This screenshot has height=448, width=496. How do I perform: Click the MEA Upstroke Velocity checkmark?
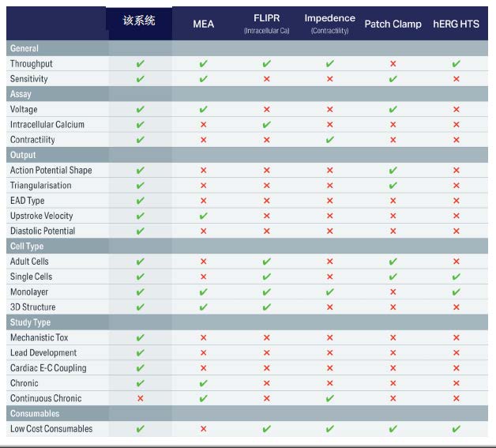coord(203,216)
